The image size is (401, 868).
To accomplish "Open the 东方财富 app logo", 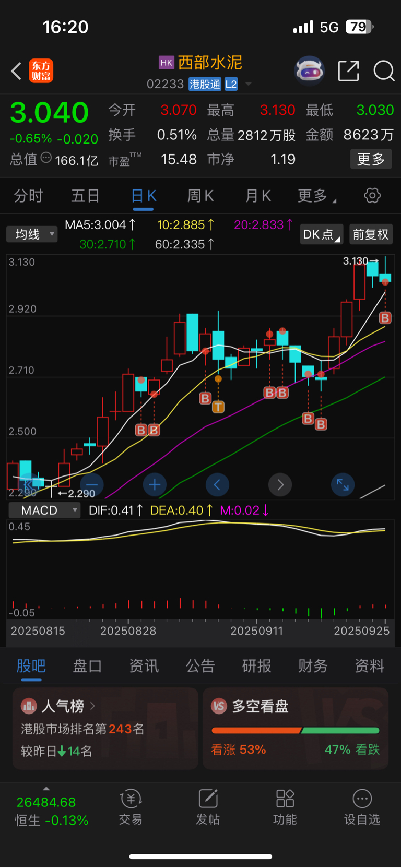I will pos(41,71).
